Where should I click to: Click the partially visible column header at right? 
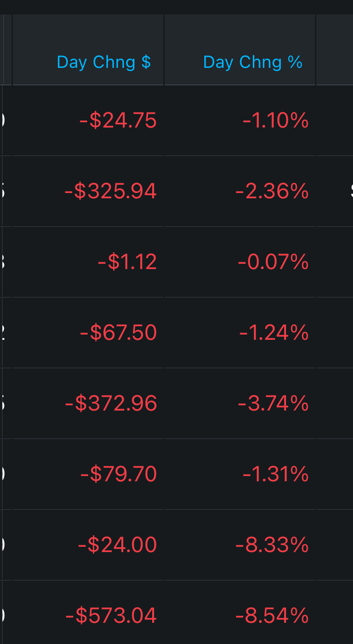[x=335, y=50]
